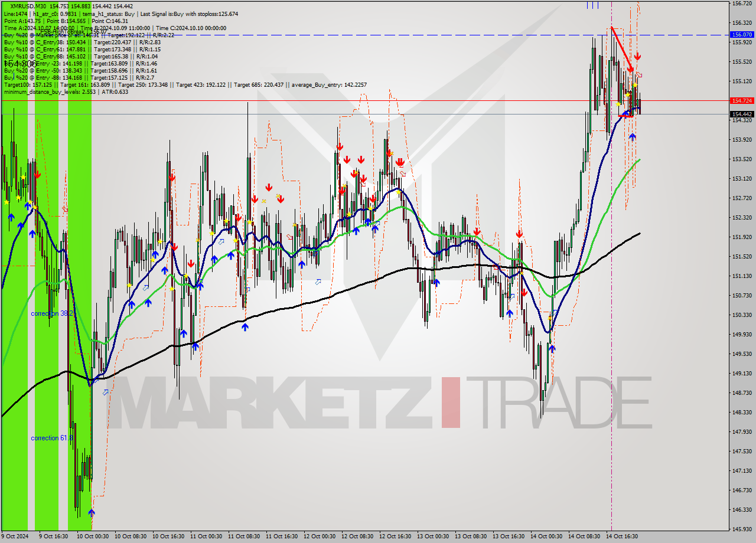
Task: Click the 153.920 price axis label
Action: pyautogui.click(x=742, y=139)
